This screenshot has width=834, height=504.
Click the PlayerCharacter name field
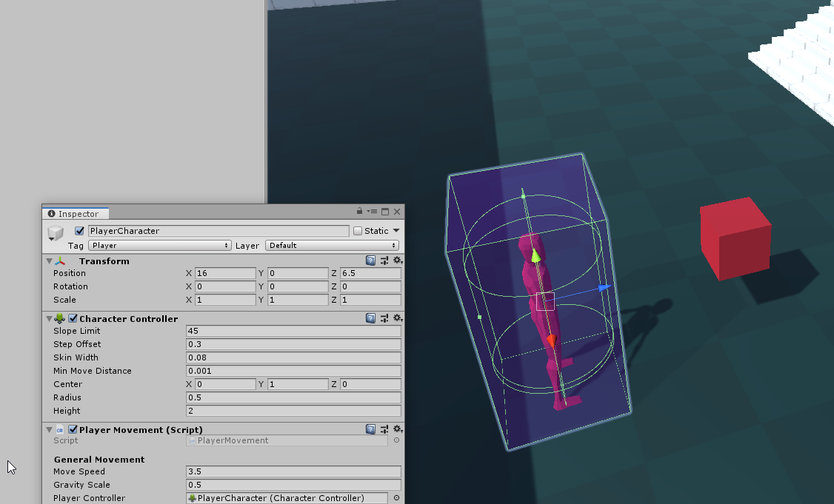tap(218, 231)
